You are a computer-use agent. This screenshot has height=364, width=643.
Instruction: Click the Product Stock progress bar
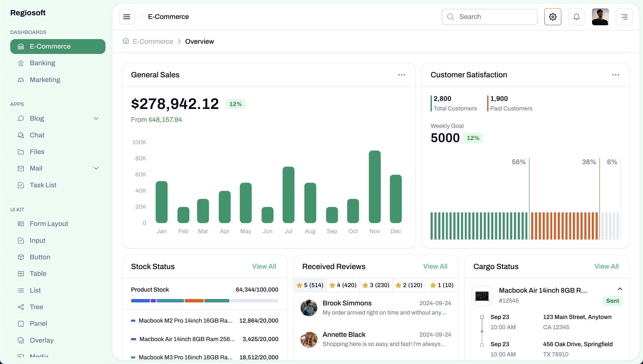click(x=204, y=301)
